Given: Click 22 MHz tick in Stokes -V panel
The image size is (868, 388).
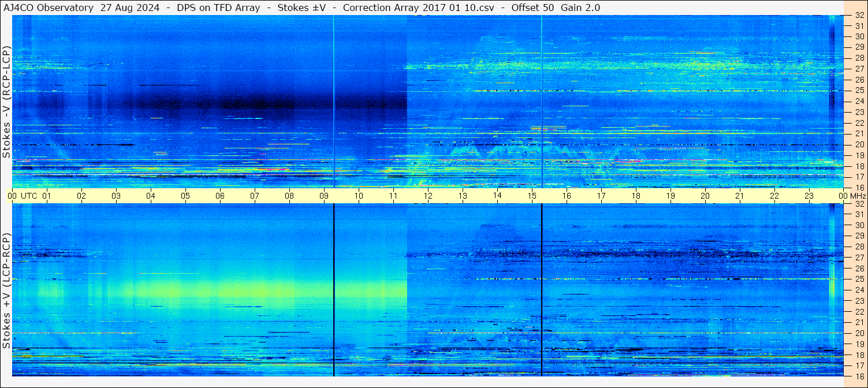Looking at the screenshot, I should pos(859,123).
